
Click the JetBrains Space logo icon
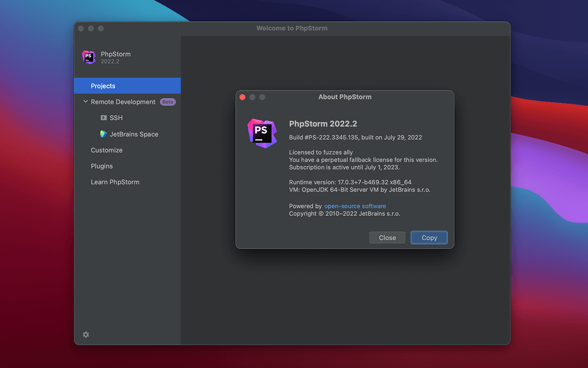click(x=103, y=134)
